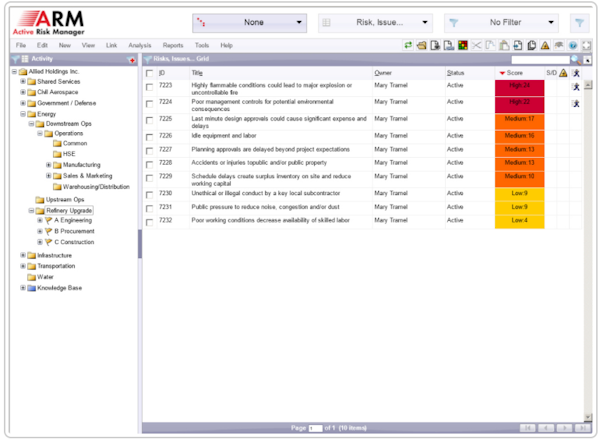Open the Analysis menu

140,46
